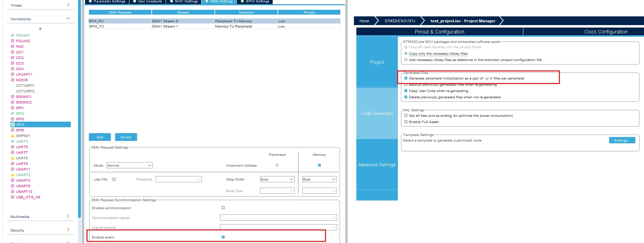Select SPI1 in peripheral list
Image resolution: width=644 pixels, height=243 pixels.
(20, 108)
